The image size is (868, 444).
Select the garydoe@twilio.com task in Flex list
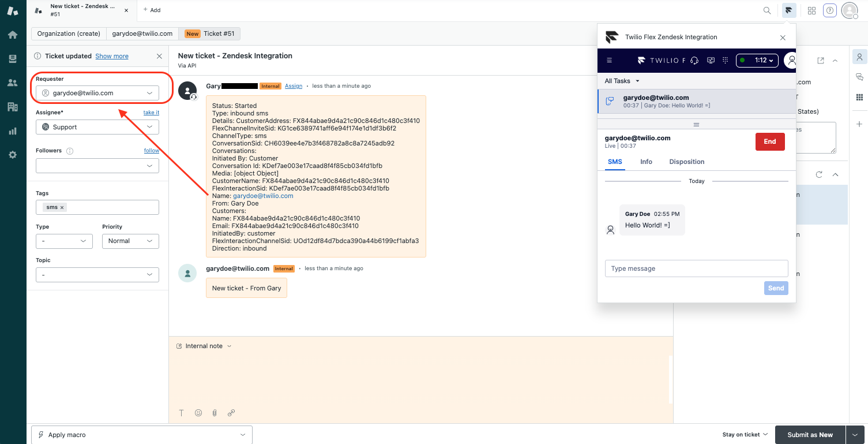tap(696, 101)
